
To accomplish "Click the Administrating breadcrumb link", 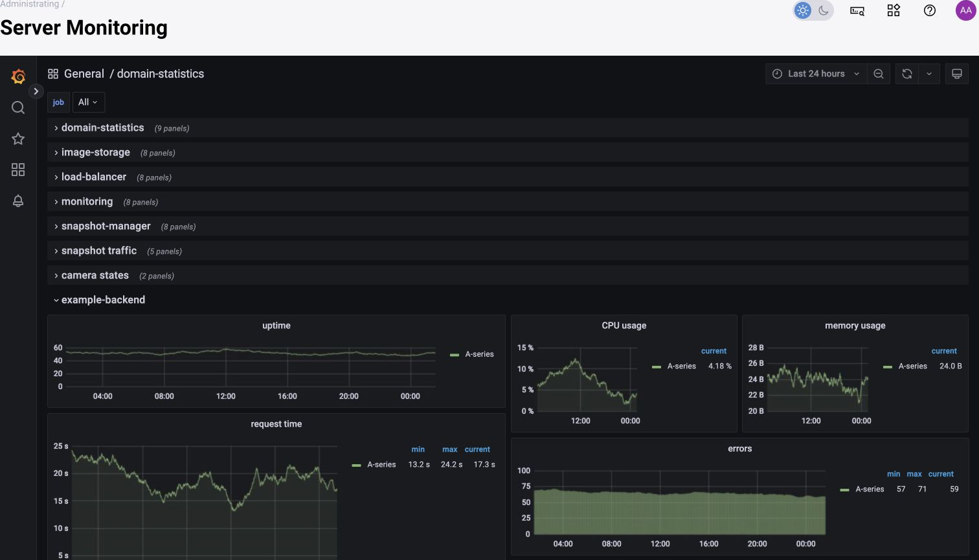I will pos(29,4).
